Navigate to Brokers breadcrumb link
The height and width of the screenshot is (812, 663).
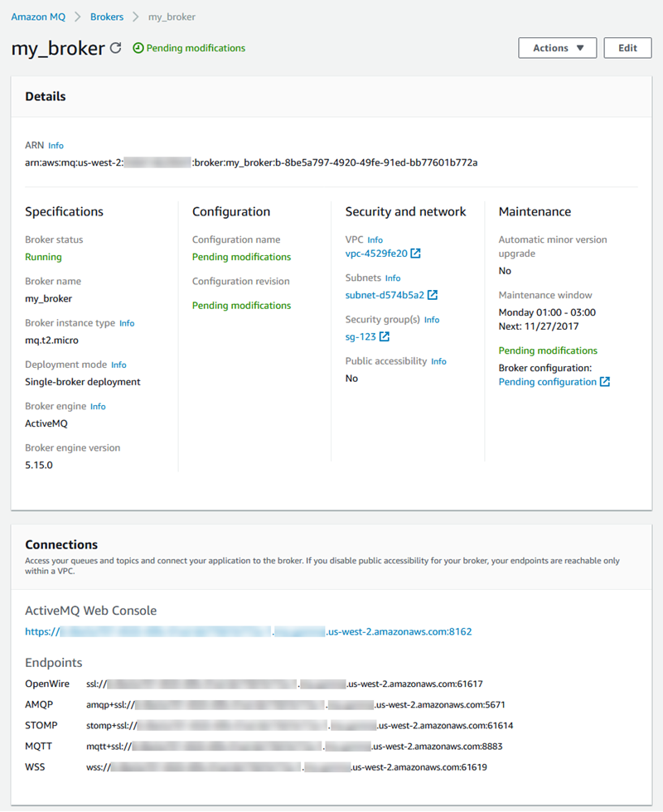107,17
